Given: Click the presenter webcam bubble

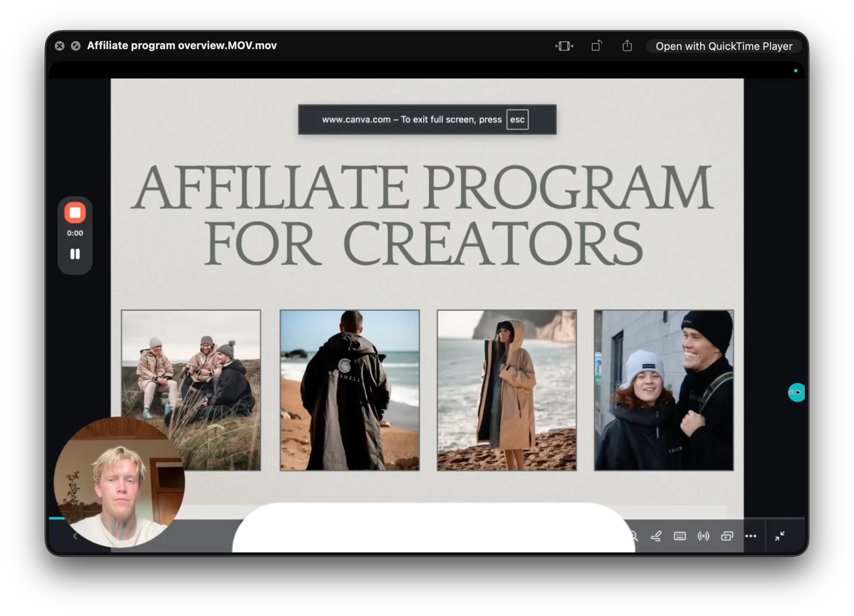Looking at the screenshot, I should pyautogui.click(x=119, y=482).
